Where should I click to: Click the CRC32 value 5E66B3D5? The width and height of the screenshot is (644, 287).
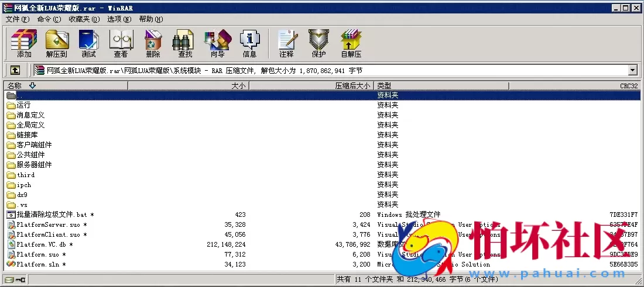(x=624, y=264)
